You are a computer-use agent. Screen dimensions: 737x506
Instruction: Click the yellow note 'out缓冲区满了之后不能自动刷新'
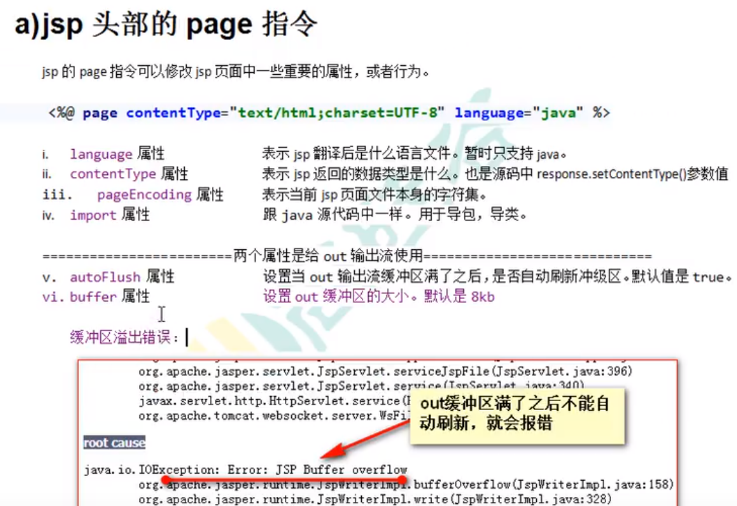517,414
